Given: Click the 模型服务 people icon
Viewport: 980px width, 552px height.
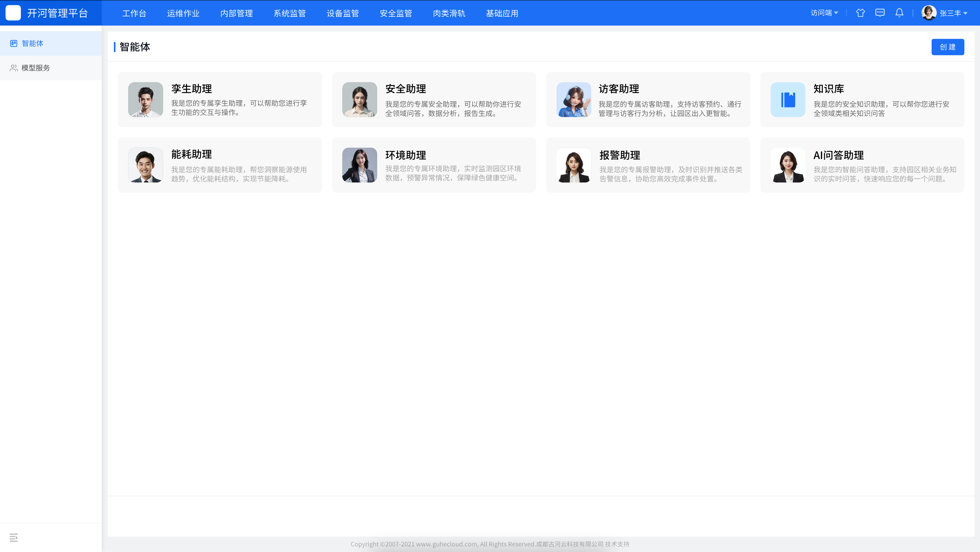Looking at the screenshot, I should coord(14,68).
